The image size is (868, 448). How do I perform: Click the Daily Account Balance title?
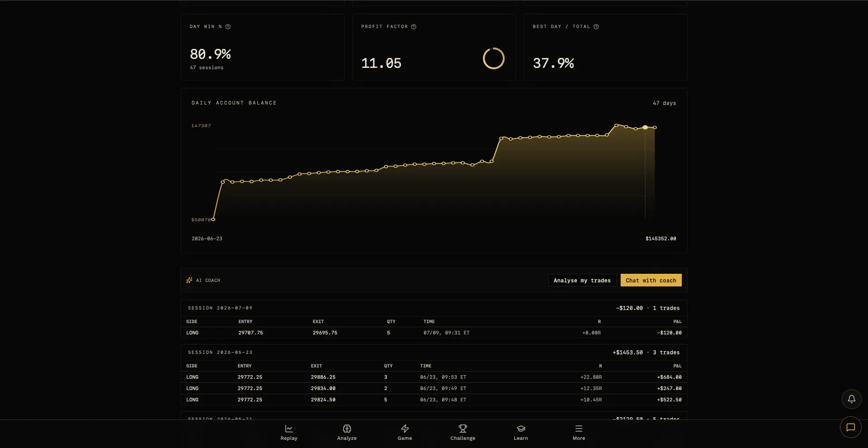tap(234, 103)
